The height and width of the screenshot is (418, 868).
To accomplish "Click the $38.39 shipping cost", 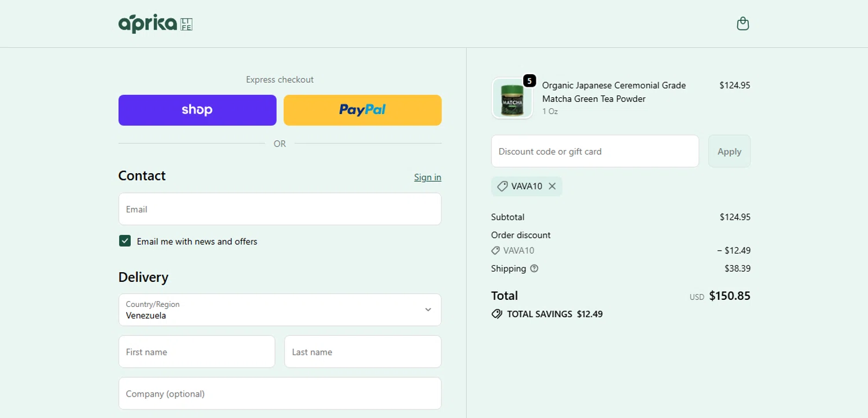I will [x=737, y=269].
